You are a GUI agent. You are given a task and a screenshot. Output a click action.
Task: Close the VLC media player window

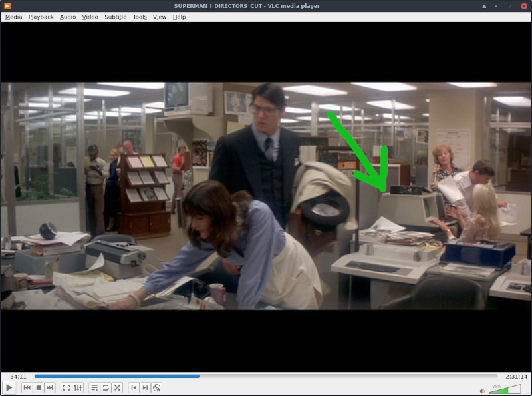tap(524, 6)
